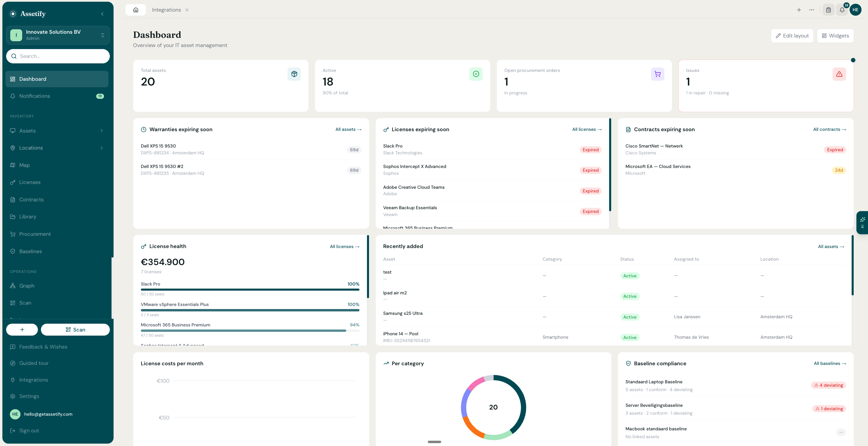Open Procurement in the sidebar

coord(57,234)
